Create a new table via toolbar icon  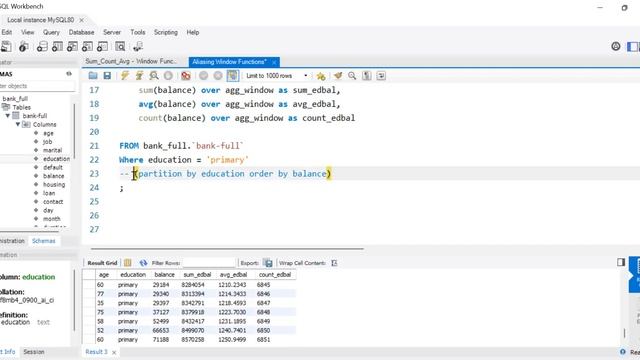(57, 47)
